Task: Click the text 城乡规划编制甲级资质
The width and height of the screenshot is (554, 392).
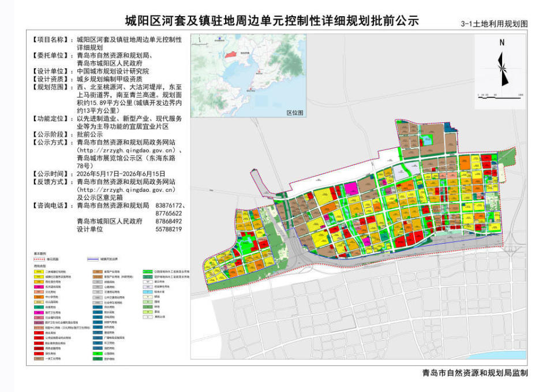Action: coord(110,79)
